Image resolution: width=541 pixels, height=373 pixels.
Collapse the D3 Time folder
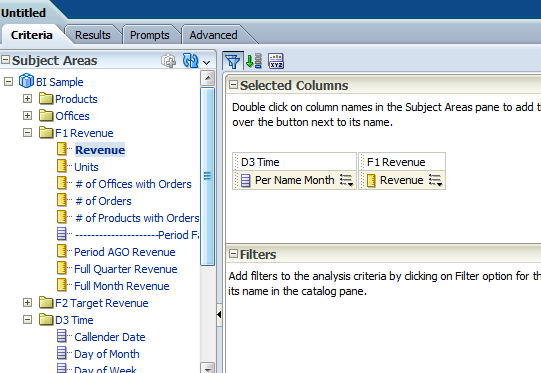27,320
